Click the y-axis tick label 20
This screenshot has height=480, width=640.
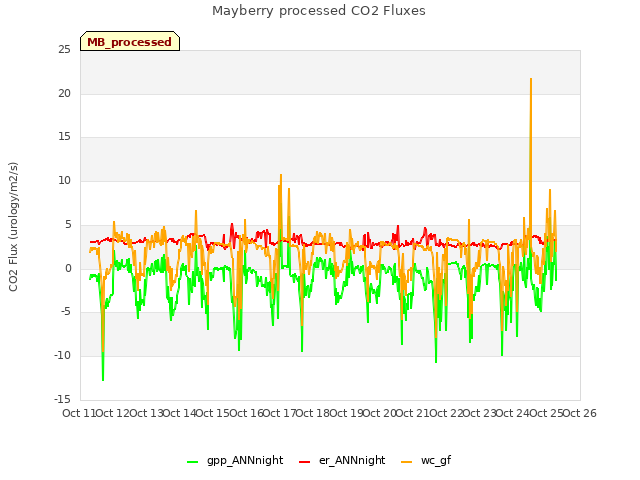coord(64,93)
